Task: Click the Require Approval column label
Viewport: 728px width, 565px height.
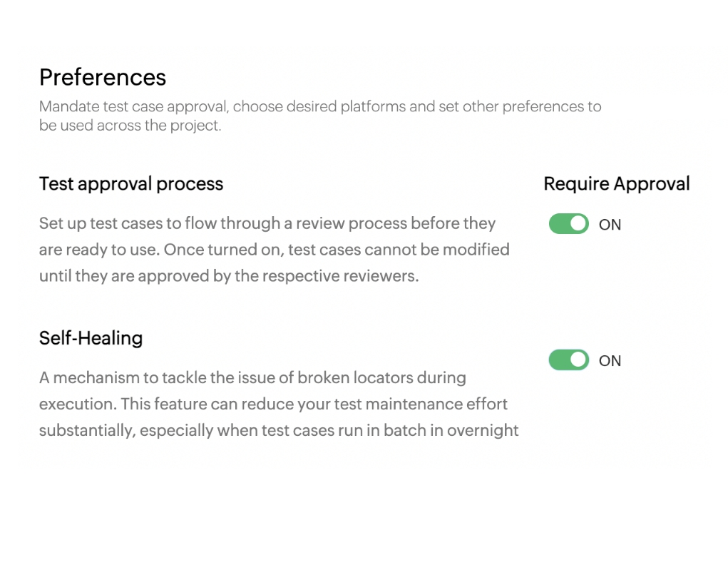Action: (x=616, y=184)
